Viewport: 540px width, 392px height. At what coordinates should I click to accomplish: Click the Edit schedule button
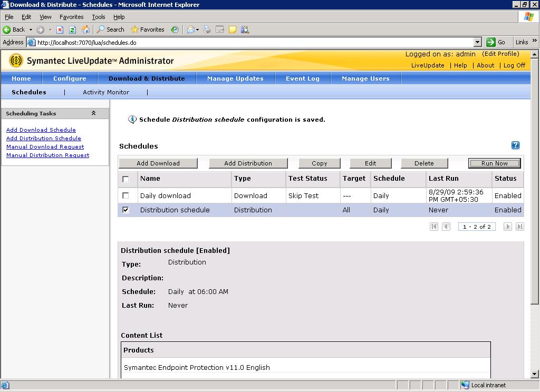371,163
